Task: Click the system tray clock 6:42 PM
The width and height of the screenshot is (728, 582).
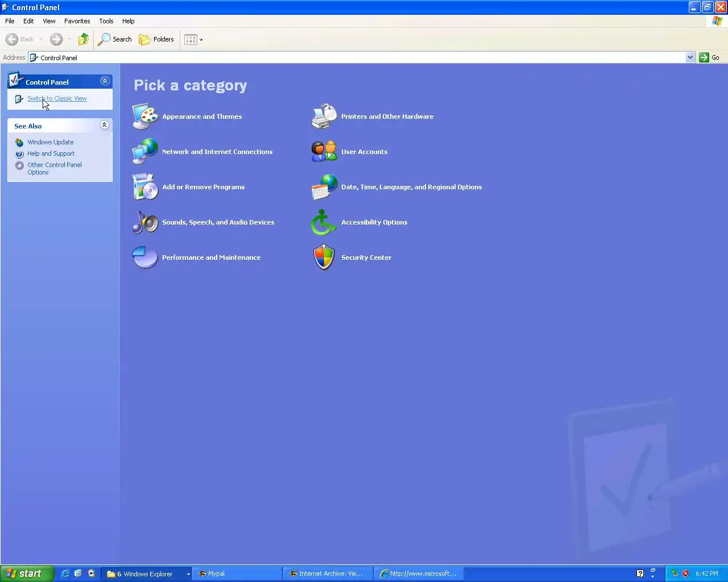Action: click(x=706, y=573)
